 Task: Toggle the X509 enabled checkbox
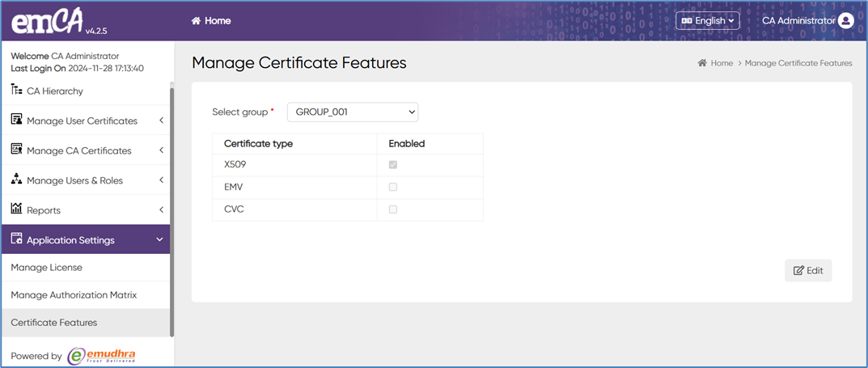point(393,165)
